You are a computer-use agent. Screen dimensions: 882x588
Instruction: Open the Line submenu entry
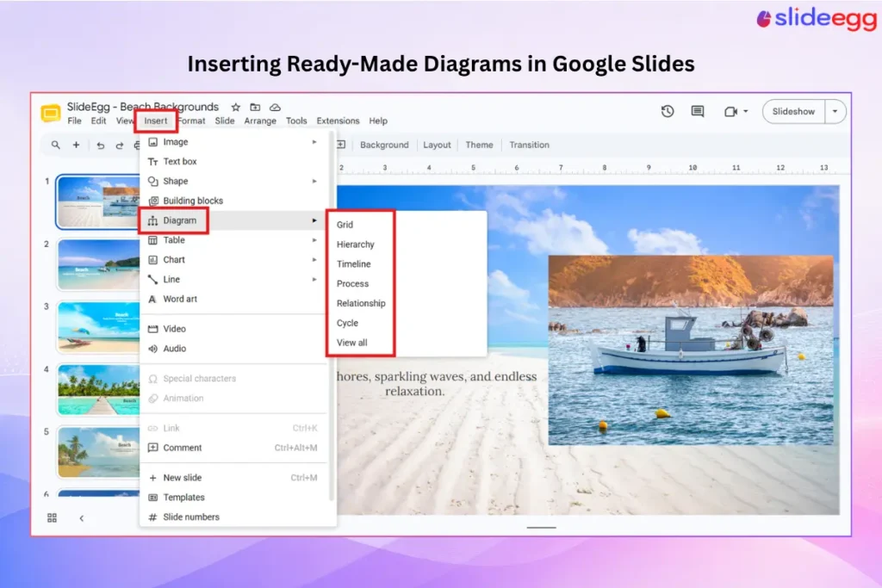233,280
